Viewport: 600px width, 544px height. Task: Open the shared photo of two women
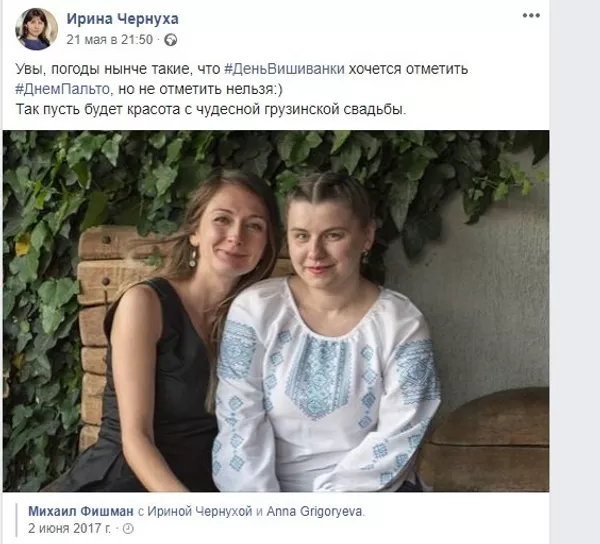(276, 311)
